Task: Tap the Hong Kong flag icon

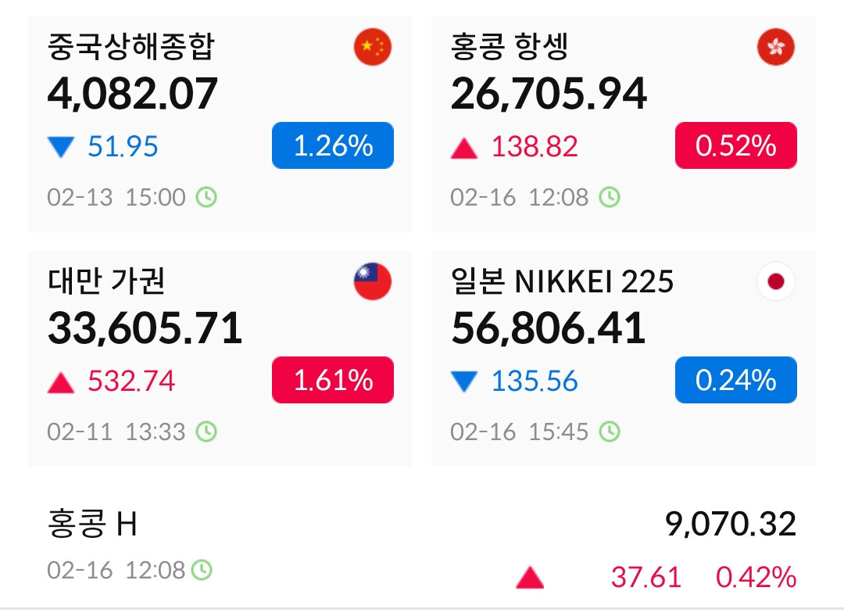Action: click(x=775, y=47)
